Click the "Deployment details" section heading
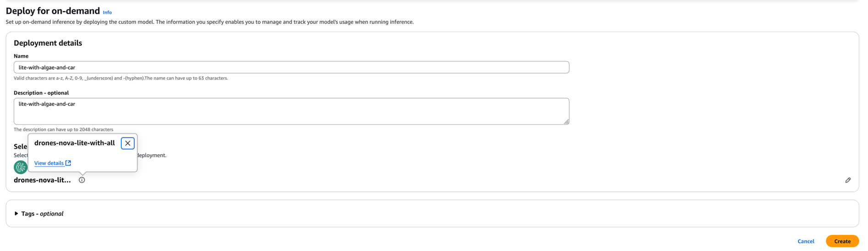Viewport: 868px width, 251px height. click(48, 43)
